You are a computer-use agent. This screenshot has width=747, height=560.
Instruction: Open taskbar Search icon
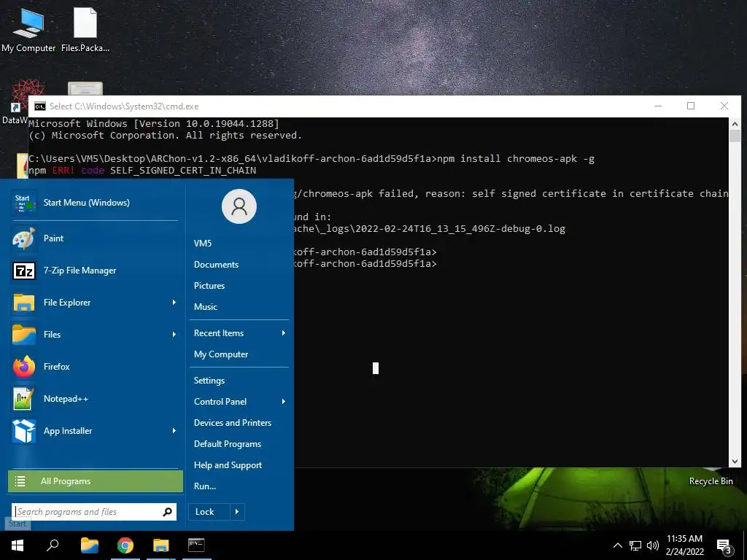point(53,545)
